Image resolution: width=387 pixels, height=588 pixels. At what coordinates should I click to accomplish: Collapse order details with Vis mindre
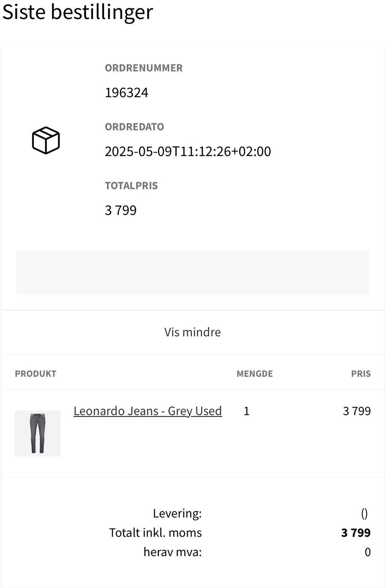coord(192,332)
